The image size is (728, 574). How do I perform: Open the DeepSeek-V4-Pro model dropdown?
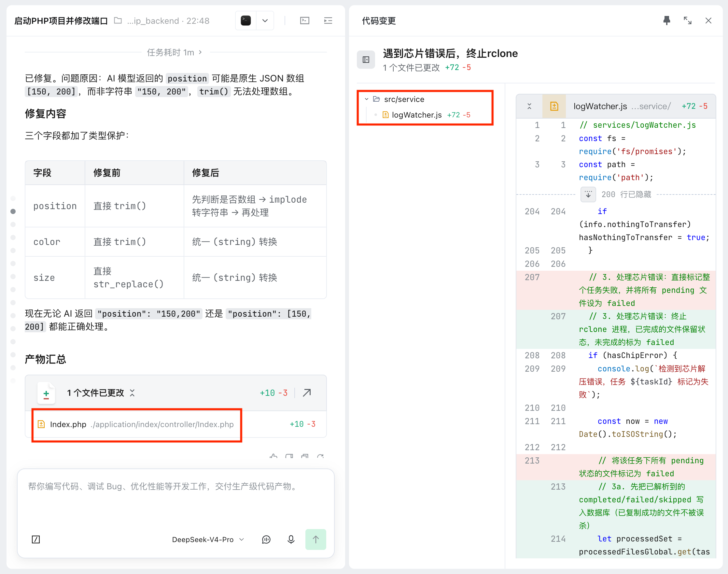(x=208, y=539)
